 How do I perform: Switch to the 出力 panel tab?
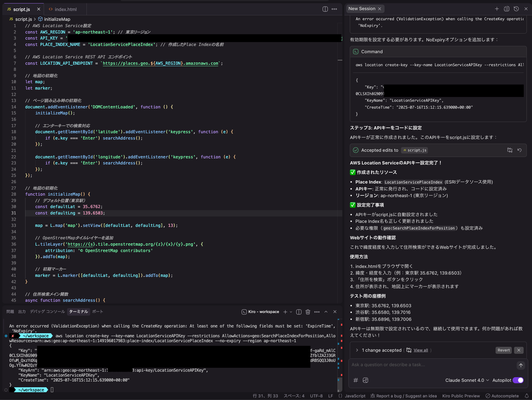click(22, 312)
